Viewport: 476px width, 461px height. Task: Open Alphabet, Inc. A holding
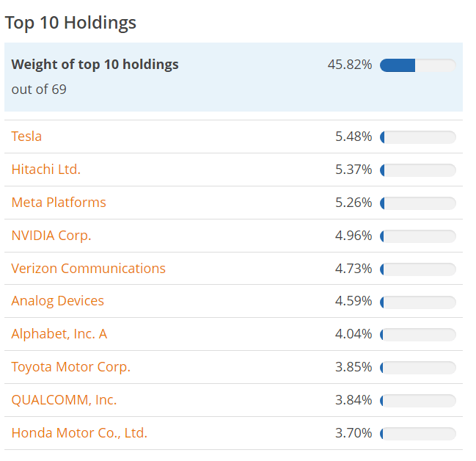pos(59,334)
